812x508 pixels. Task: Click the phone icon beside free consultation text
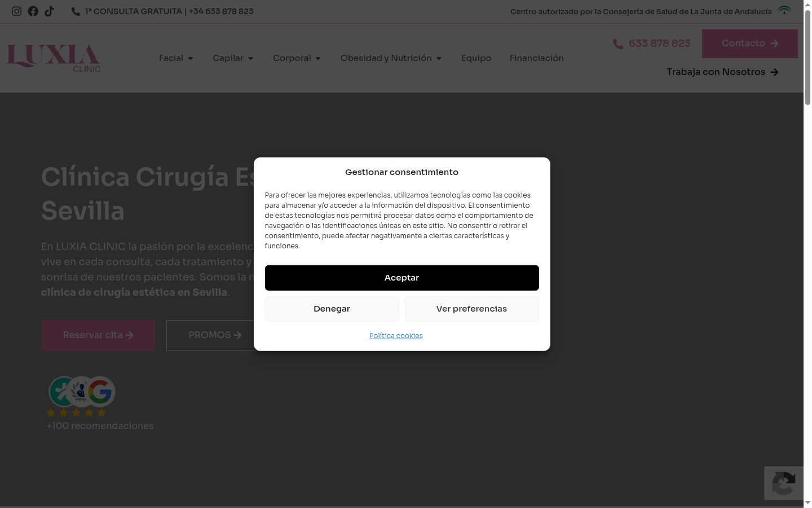[76, 11]
